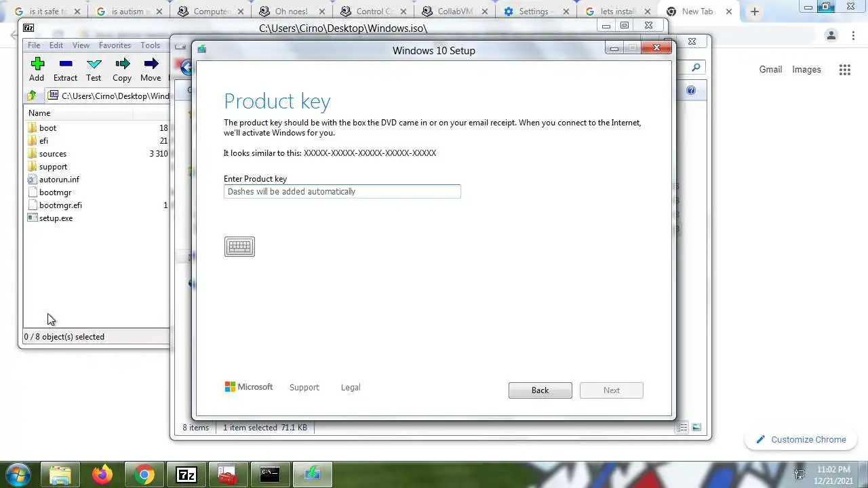This screenshot has height=488, width=868.
Task: Switch to the Settings Chrome tab
Action: coord(534,12)
